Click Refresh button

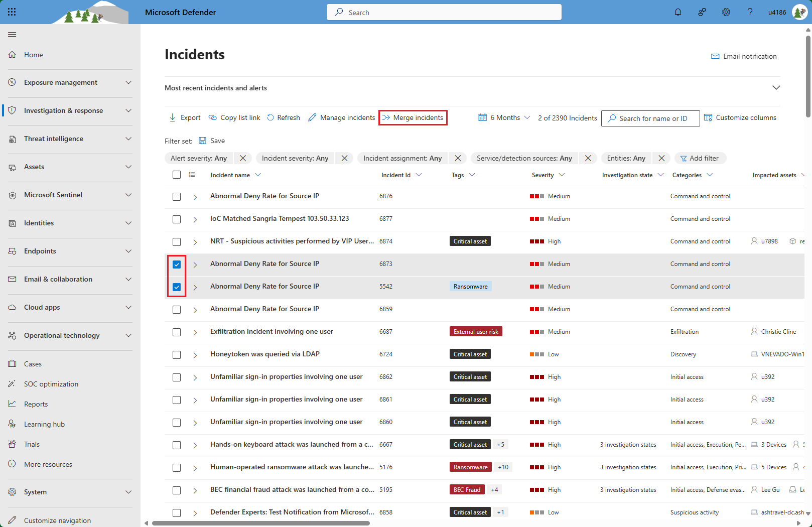point(284,117)
